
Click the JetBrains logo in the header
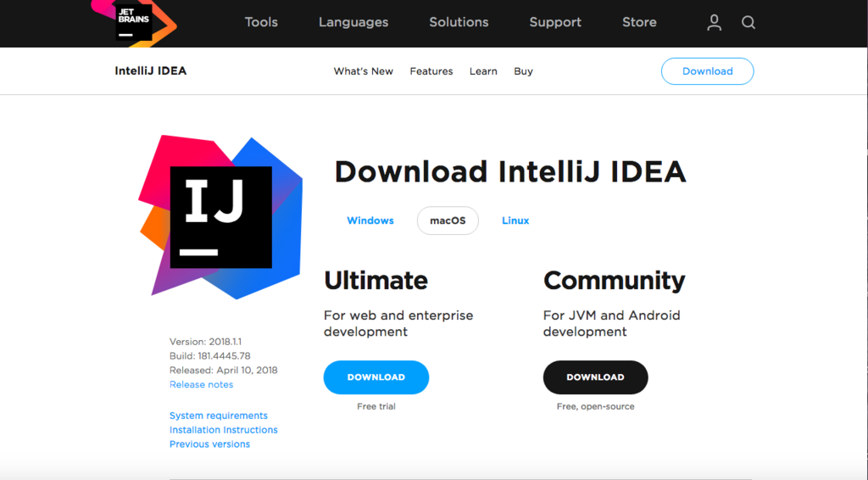tap(134, 22)
